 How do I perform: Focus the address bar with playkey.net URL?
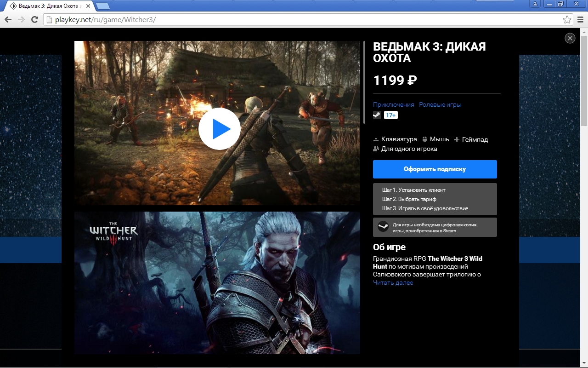[308, 19]
